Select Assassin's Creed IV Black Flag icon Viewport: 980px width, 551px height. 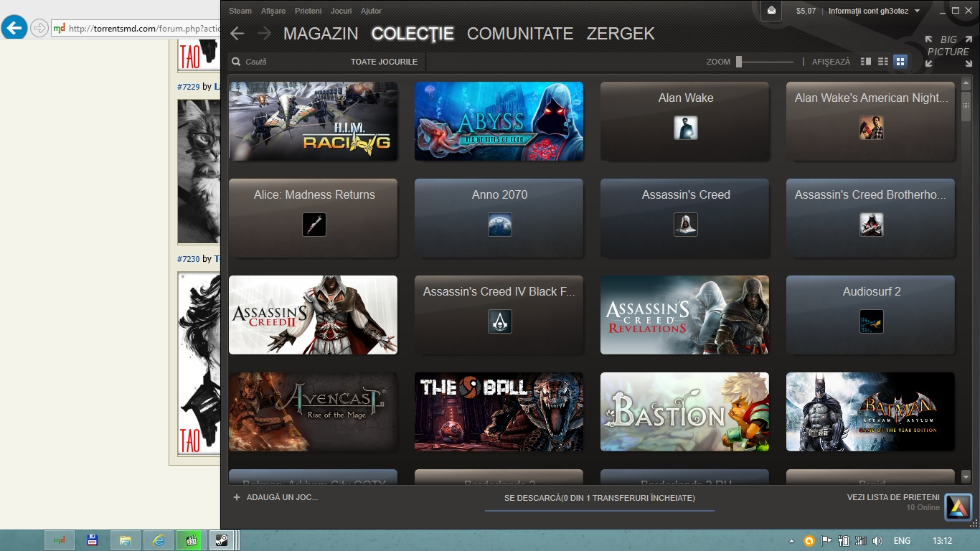coord(499,321)
